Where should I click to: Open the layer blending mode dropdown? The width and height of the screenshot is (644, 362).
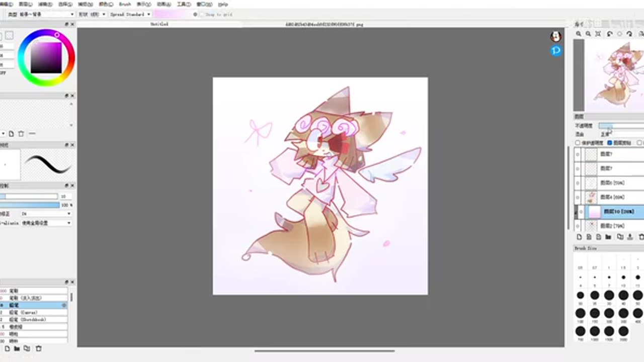(621, 134)
